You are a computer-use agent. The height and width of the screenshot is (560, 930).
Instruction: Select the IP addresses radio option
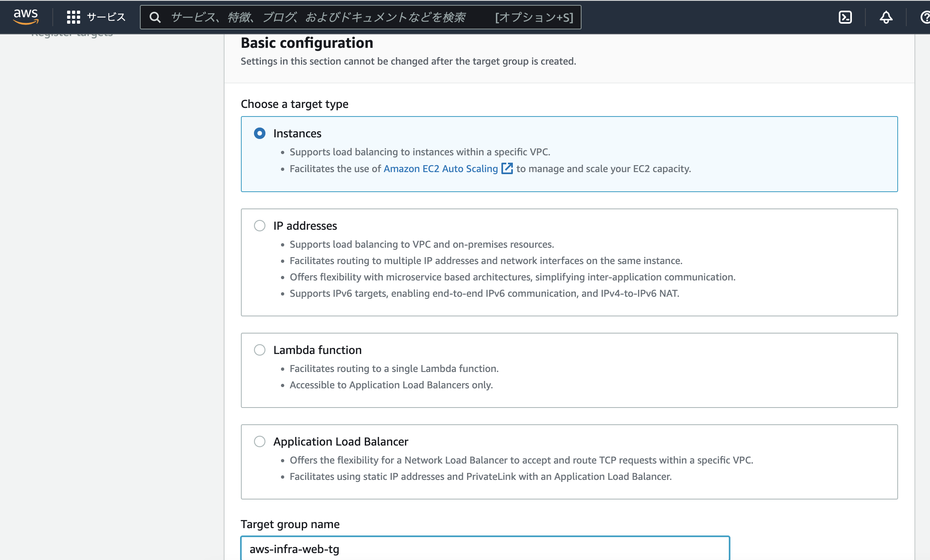click(260, 226)
